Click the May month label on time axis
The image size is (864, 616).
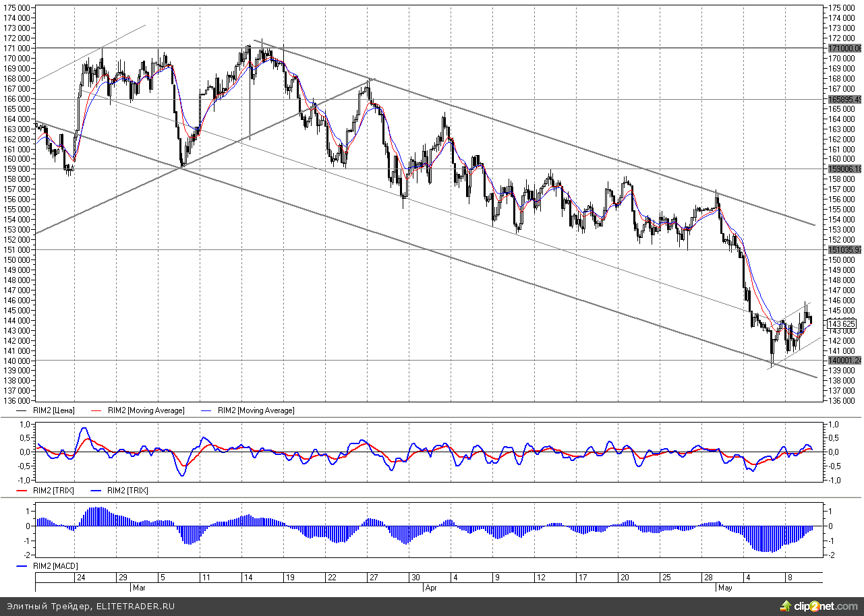(725, 588)
